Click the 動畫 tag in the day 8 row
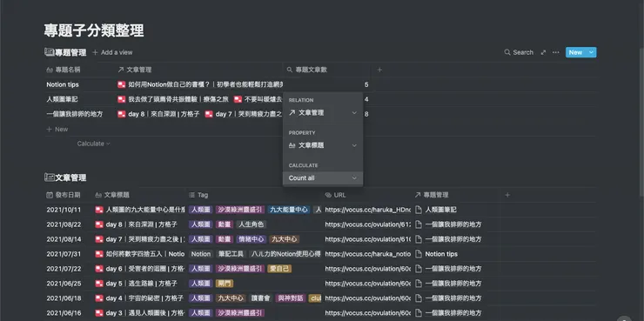Screen dimensions: 644x321 coord(225,224)
